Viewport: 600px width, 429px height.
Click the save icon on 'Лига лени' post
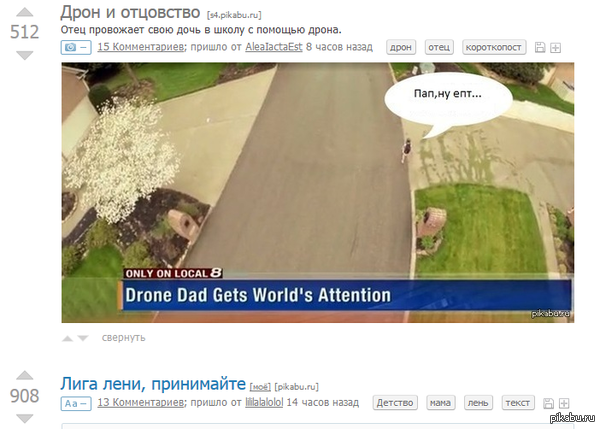548,404
